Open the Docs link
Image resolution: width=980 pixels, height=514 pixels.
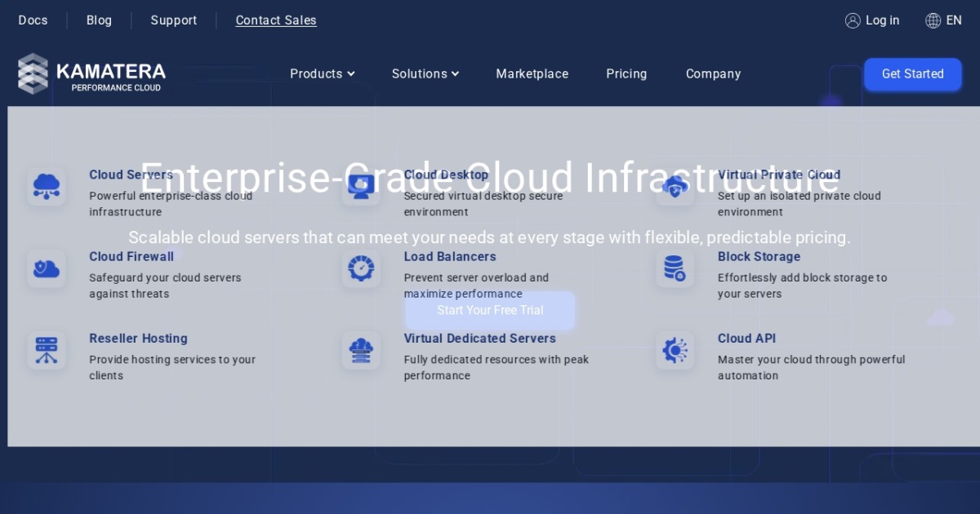tap(33, 20)
